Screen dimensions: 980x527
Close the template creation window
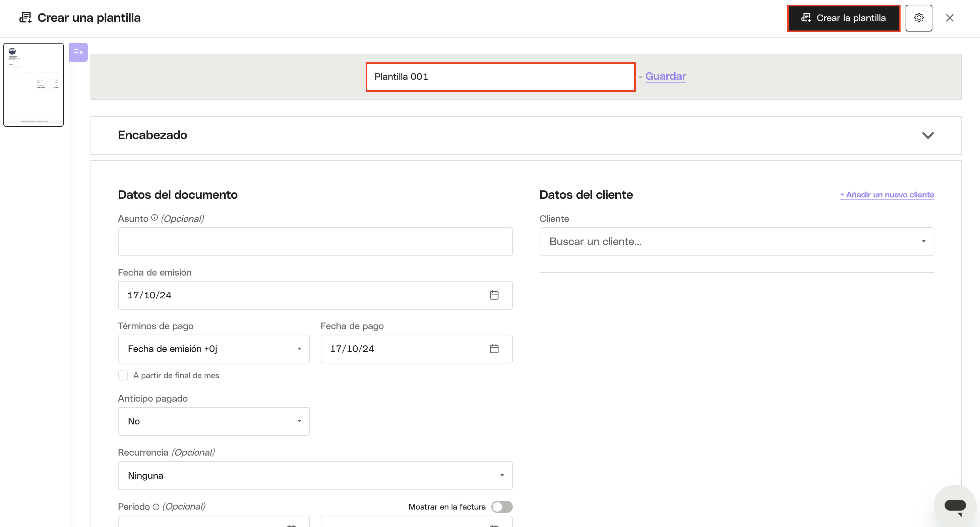click(950, 18)
